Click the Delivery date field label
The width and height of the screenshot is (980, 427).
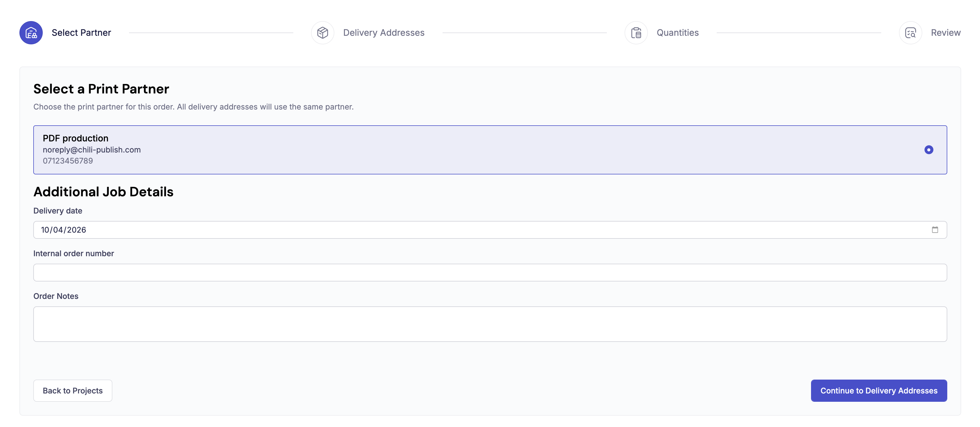(x=58, y=211)
